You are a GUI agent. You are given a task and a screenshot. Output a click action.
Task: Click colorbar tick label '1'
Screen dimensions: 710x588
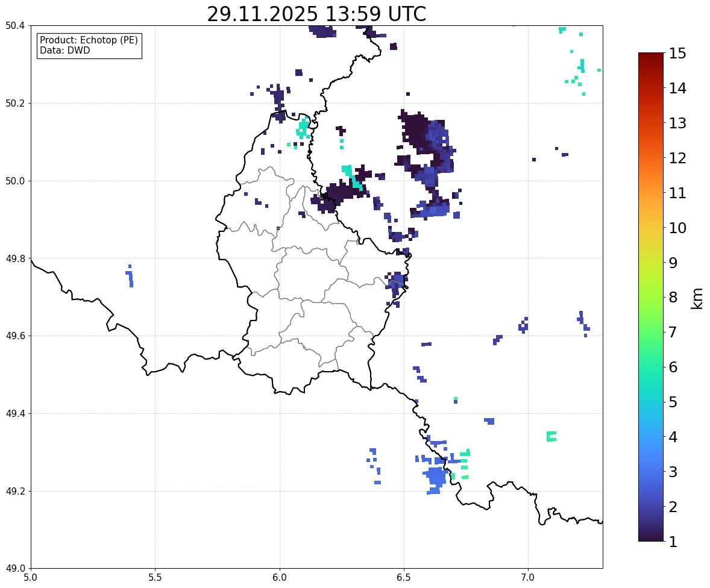point(673,542)
